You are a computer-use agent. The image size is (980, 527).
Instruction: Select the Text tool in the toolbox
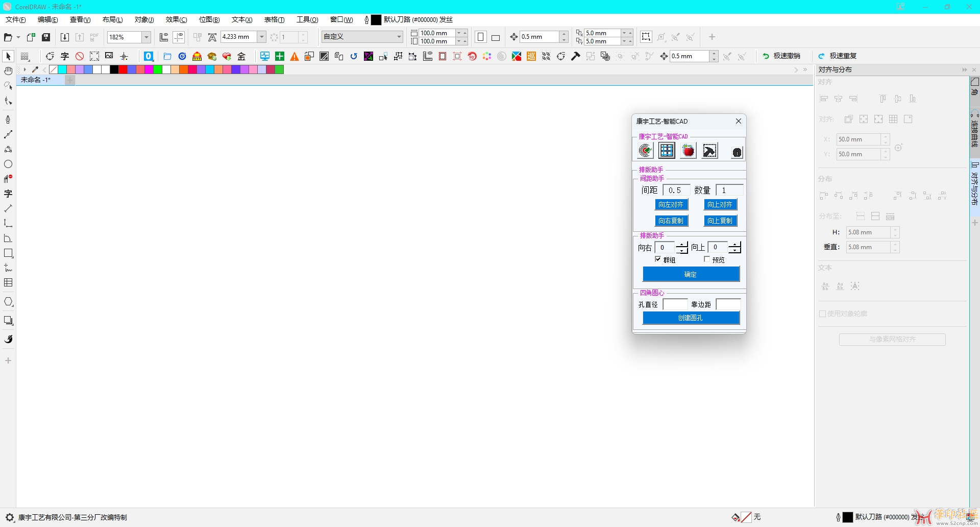tap(8, 194)
